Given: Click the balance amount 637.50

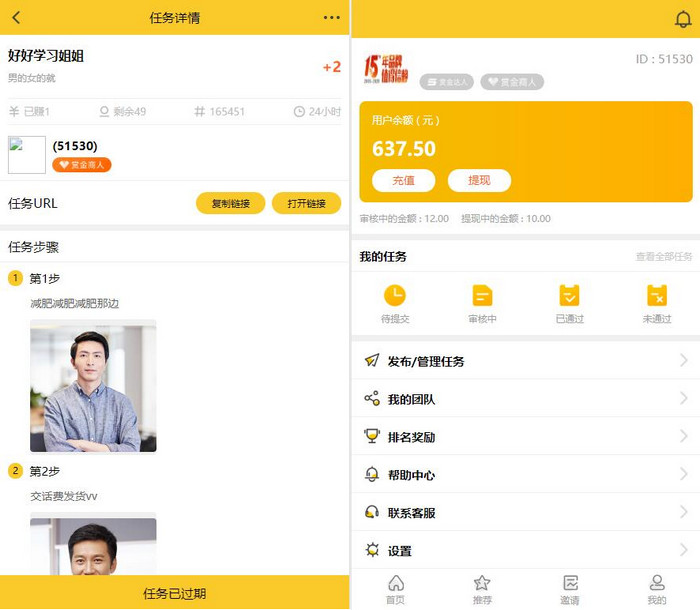Looking at the screenshot, I should tap(404, 148).
